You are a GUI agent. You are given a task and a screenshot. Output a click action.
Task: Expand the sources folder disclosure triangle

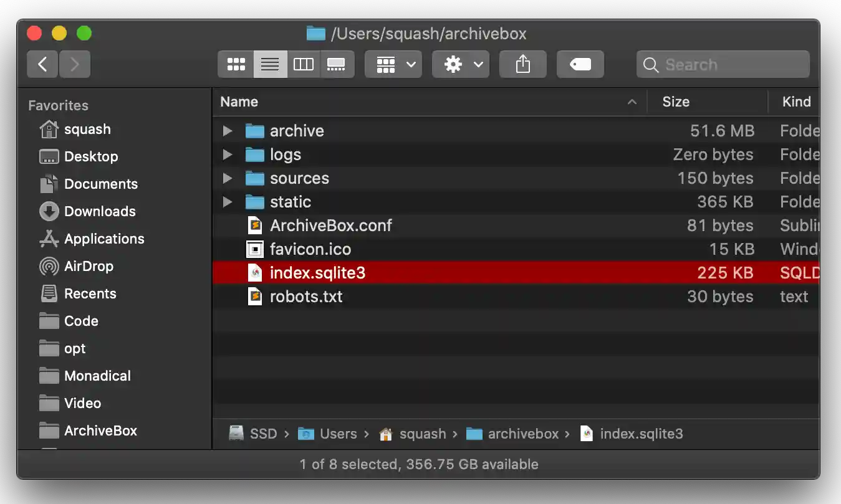[228, 178]
